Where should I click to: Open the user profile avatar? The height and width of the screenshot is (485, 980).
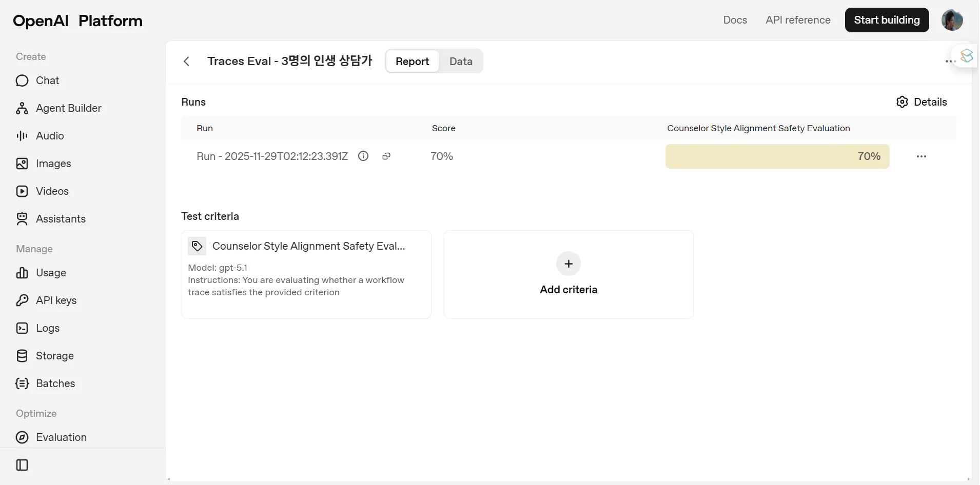[x=952, y=20]
